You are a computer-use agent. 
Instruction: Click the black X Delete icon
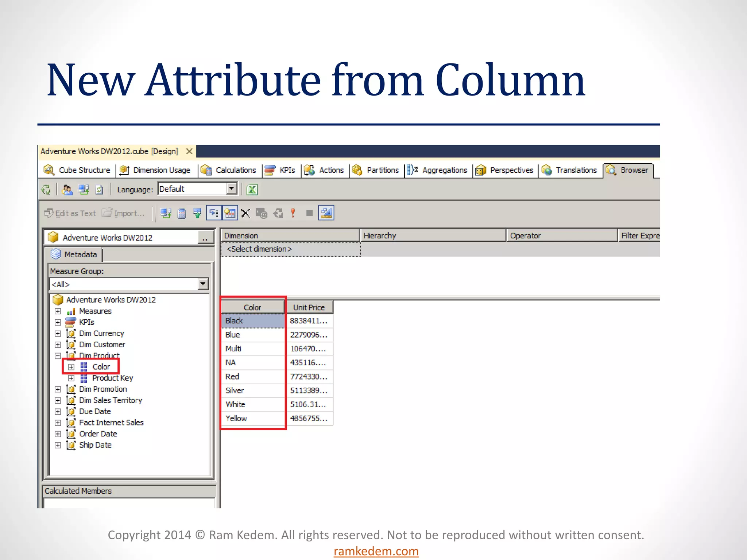[245, 213]
